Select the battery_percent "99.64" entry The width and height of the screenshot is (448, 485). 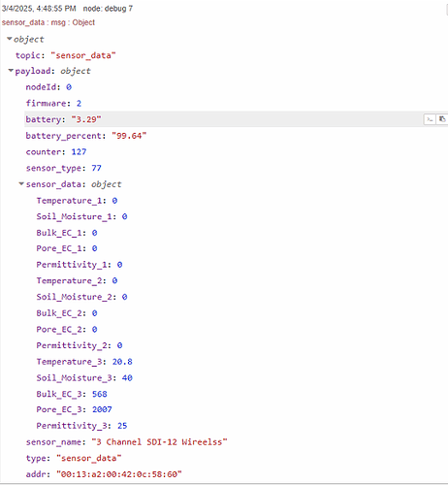tap(86, 136)
